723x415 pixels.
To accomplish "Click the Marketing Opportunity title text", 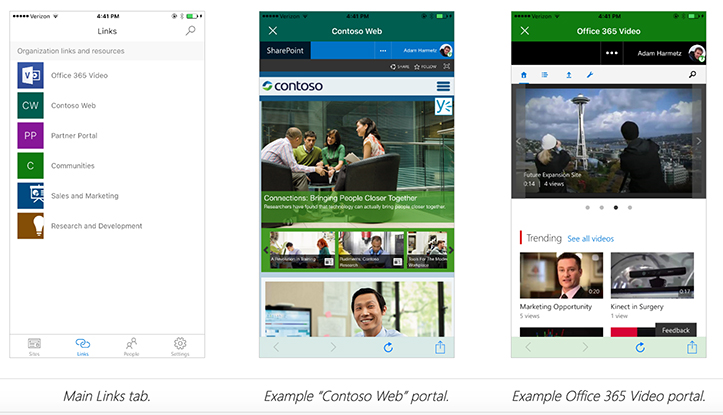I will coord(556,307).
